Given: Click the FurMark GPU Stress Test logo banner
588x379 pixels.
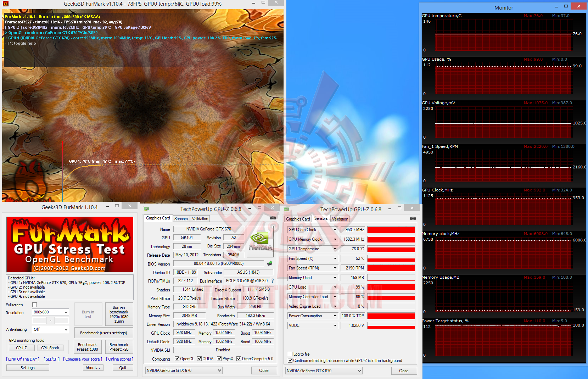Looking at the screenshot, I should [69, 245].
